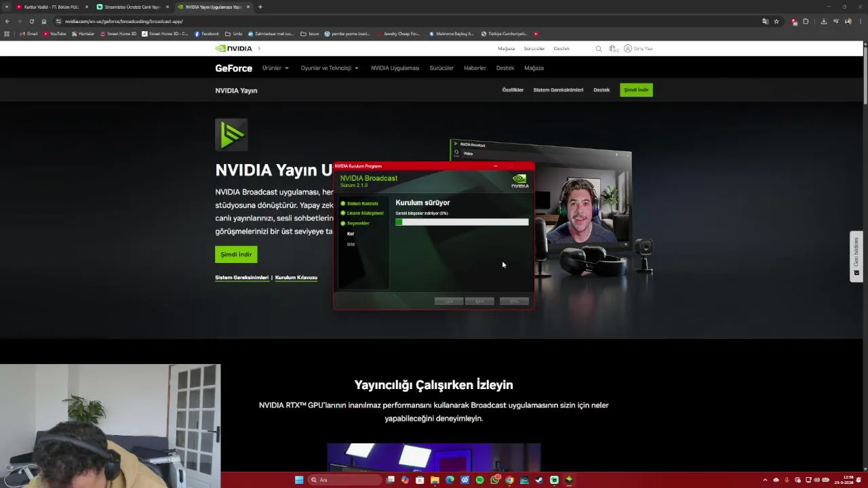The image size is (868, 488).
Task: Open the Windows Start menu
Action: point(299,480)
